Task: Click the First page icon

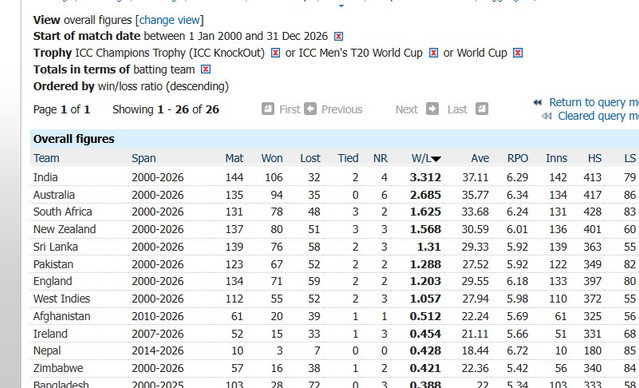Action: (x=268, y=109)
